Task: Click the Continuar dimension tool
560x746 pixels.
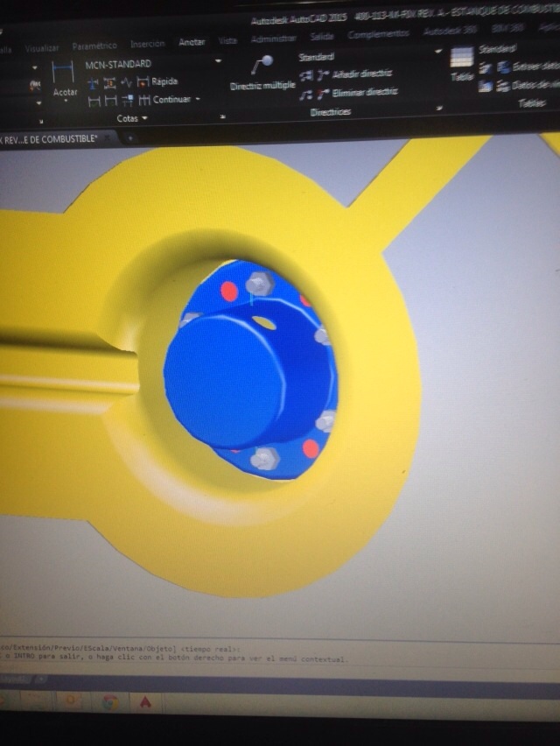Action: [143, 100]
